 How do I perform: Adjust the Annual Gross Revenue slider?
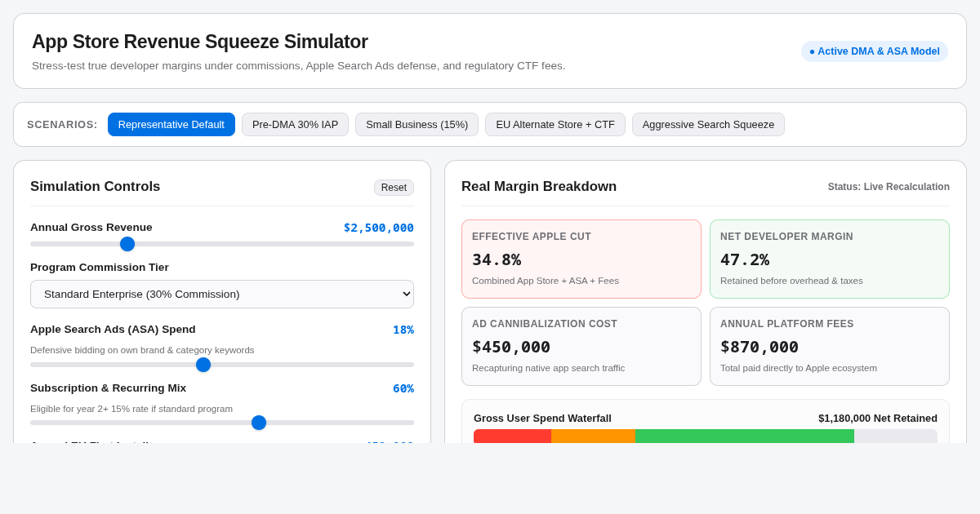(222, 243)
